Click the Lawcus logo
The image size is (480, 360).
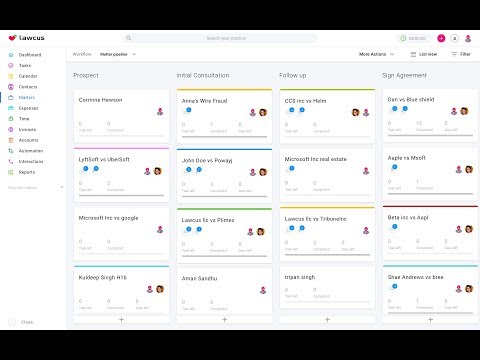point(26,38)
